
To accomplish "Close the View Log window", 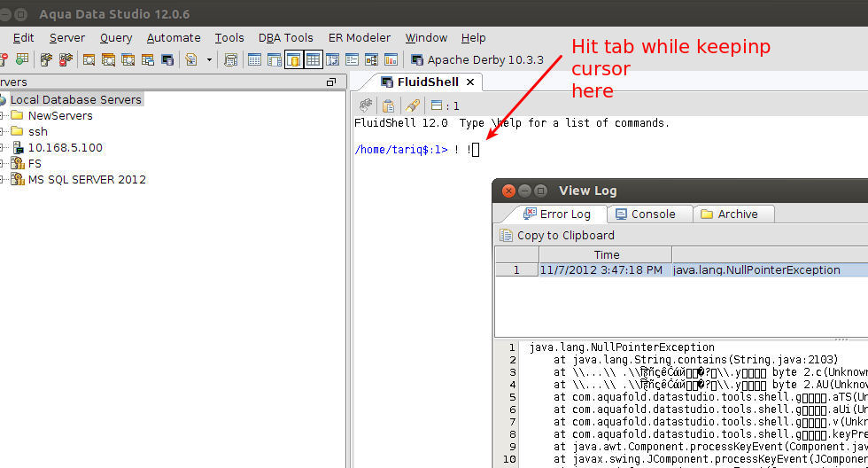I will pyautogui.click(x=508, y=191).
